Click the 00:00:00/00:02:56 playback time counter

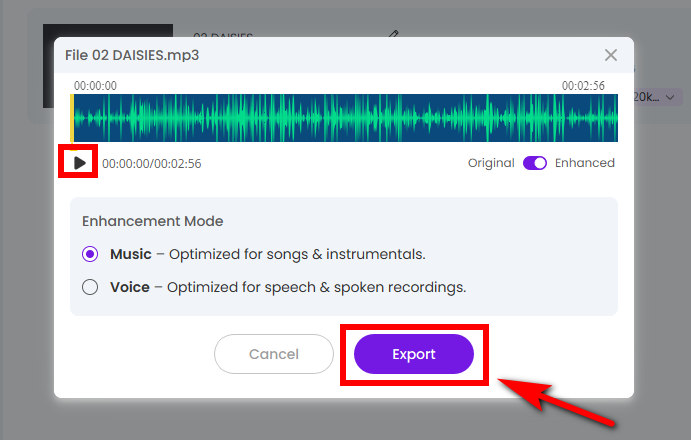click(152, 163)
